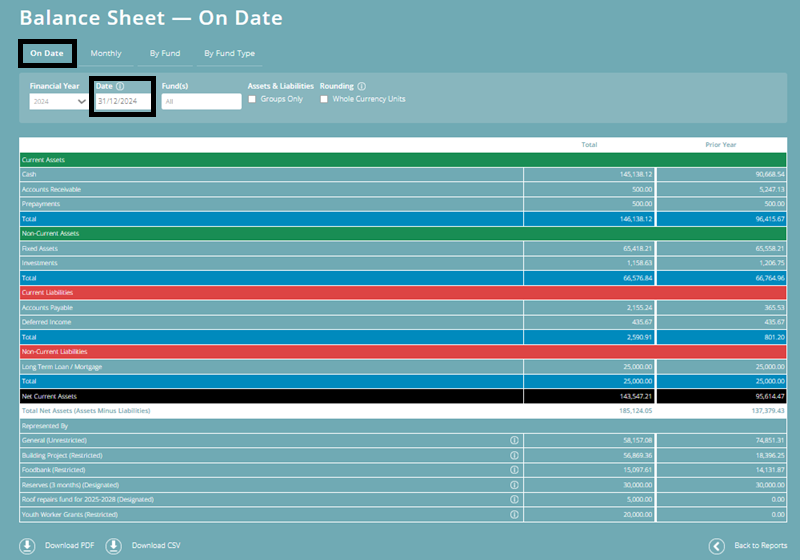Click Total Net Assets (Assets Minus Liabilities)
Screen dimensions: 800x560
86,411
